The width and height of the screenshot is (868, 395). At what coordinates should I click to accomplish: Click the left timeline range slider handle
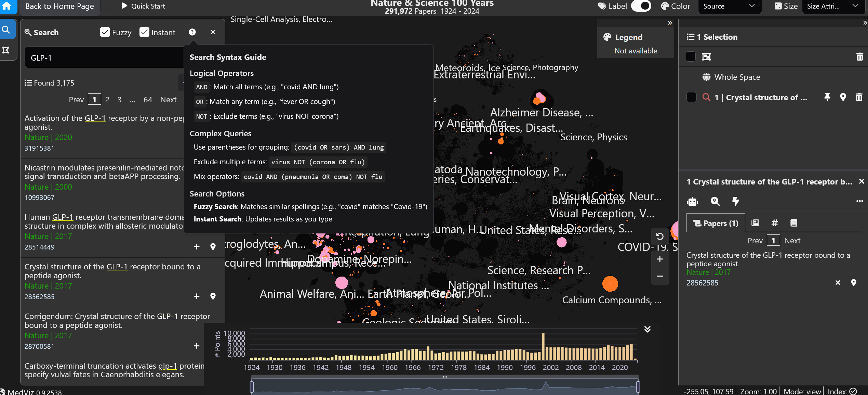tap(252, 387)
